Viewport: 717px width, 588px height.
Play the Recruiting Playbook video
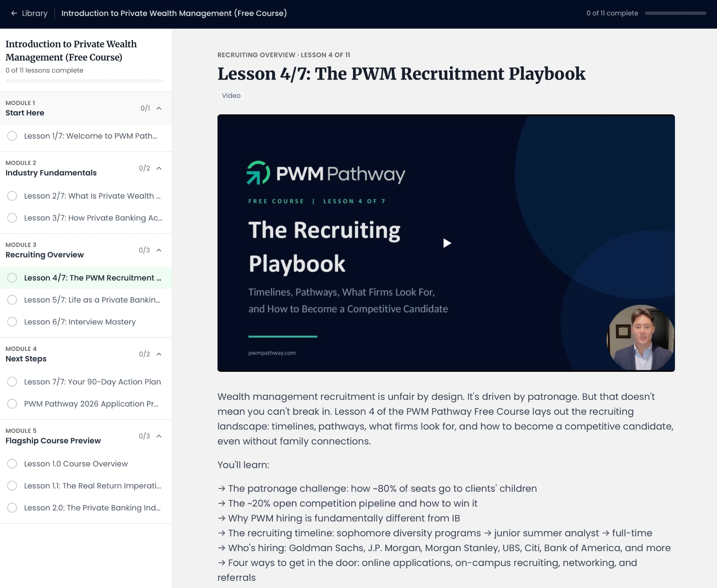click(x=446, y=243)
